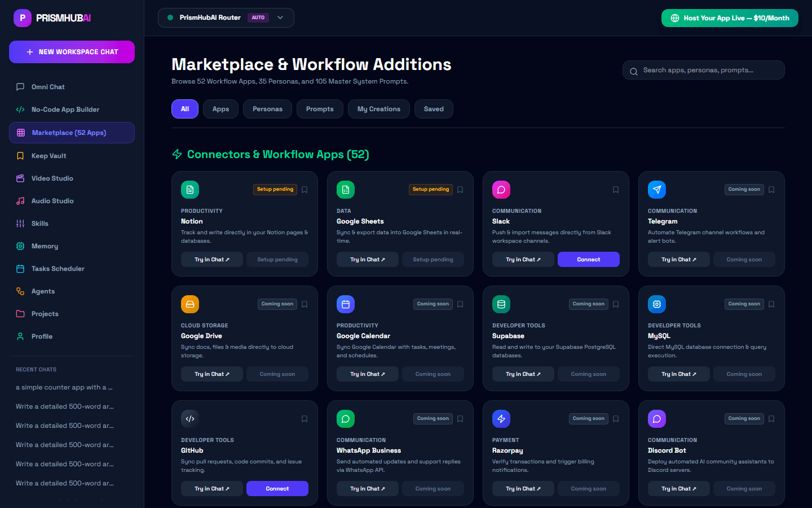Bookmark the Google Calendar card
Screen dimensions: 812x508
(460, 304)
